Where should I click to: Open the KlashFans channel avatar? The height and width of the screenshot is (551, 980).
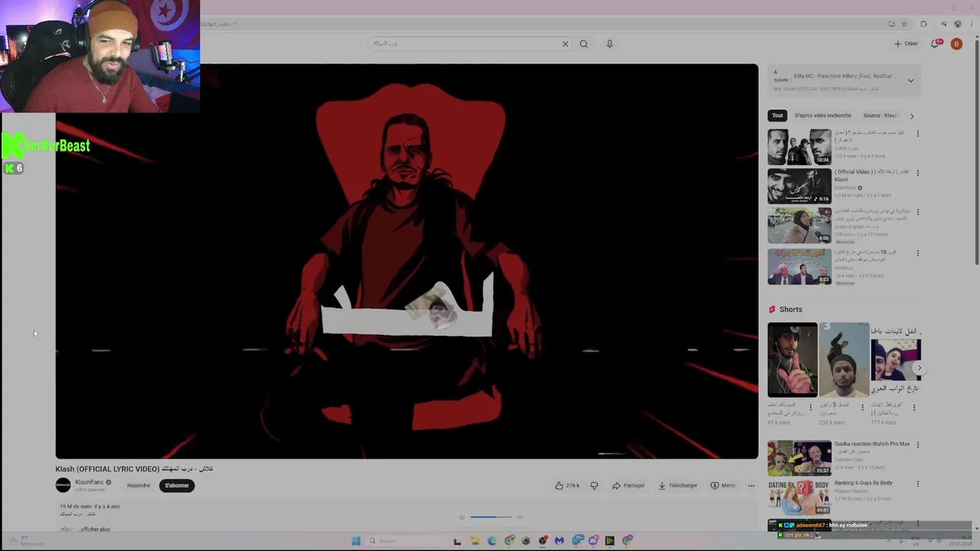pyautogui.click(x=63, y=485)
